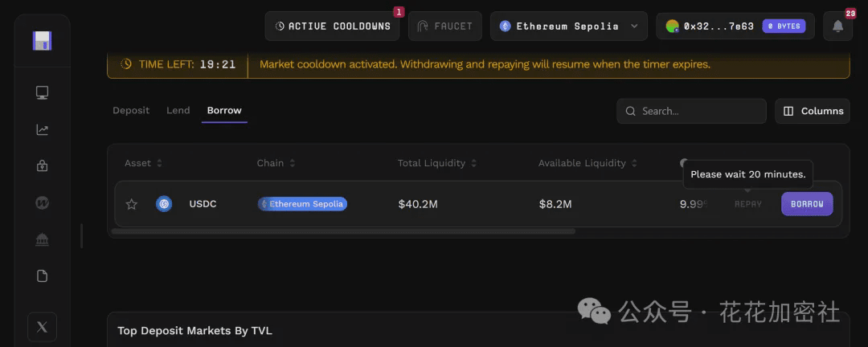868x347 pixels.
Task: Click the Active Cooldowns button
Action: [x=332, y=27]
